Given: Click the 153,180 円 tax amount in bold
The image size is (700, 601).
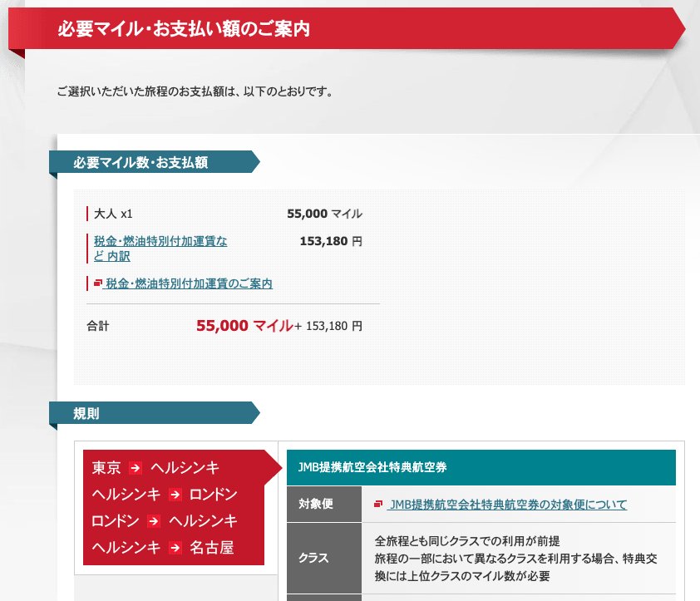Looking at the screenshot, I should (x=331, y=242).
